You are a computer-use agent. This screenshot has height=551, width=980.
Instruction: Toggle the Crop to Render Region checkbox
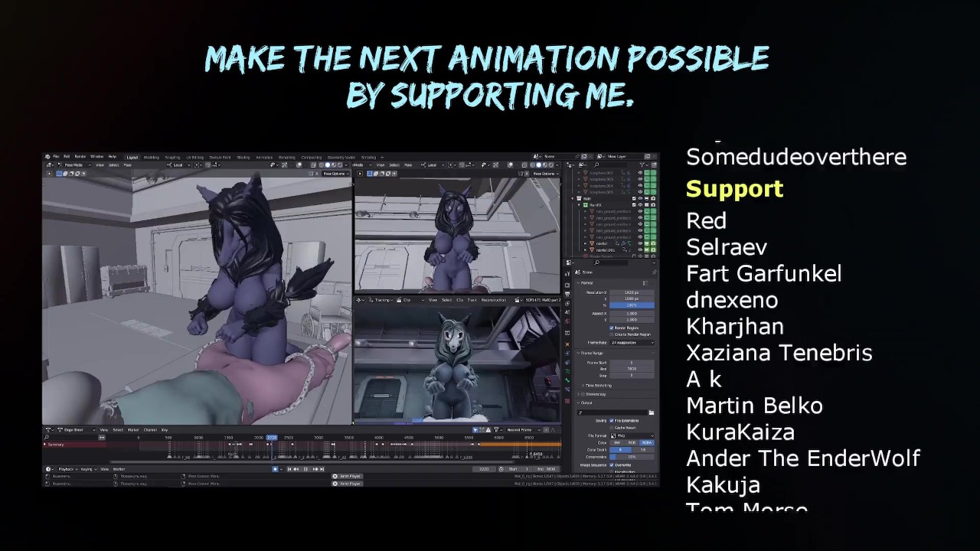(x=612, y=334)
